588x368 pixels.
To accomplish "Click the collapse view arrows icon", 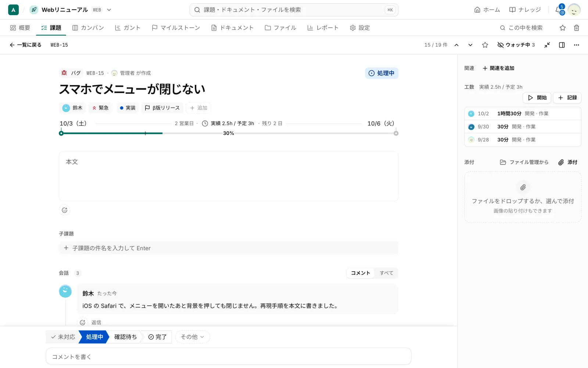I will tap(547, 45).
